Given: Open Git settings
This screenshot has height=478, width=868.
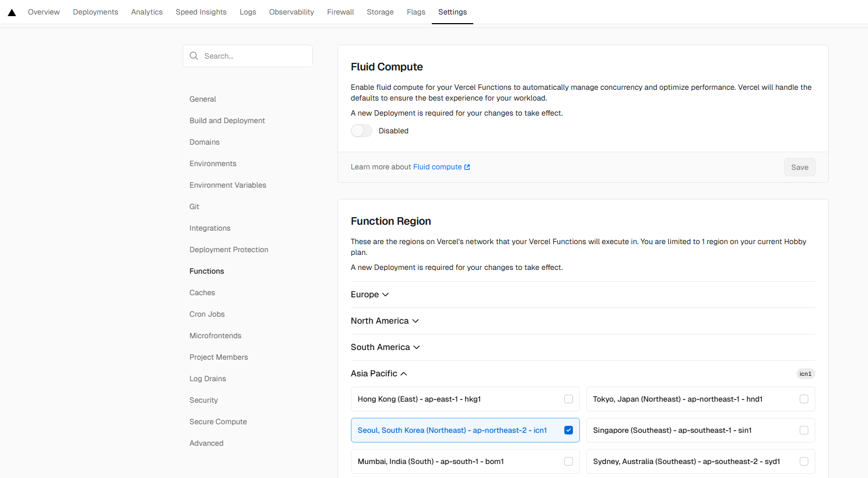Looking at the screenshot, I should (x=195, y=206).
